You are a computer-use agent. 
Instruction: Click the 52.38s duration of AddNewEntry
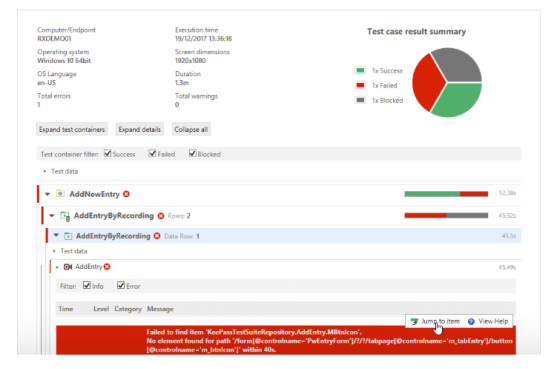coord(507,193)
